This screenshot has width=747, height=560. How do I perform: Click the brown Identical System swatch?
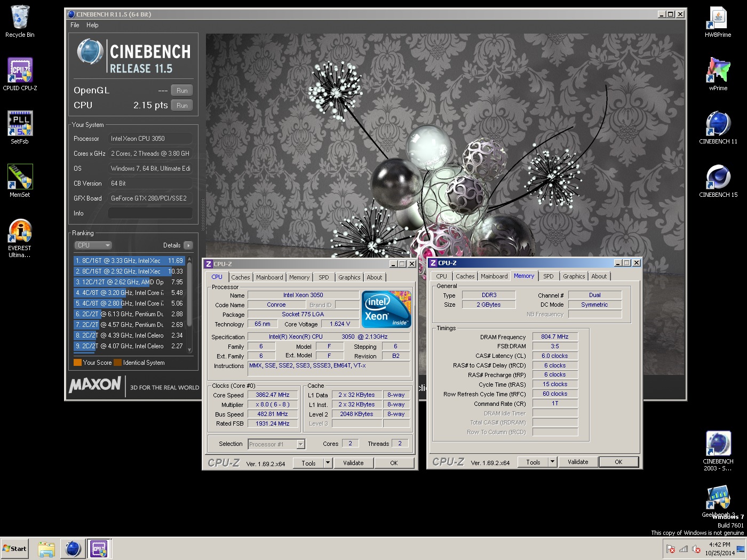(x=117, y=363)
